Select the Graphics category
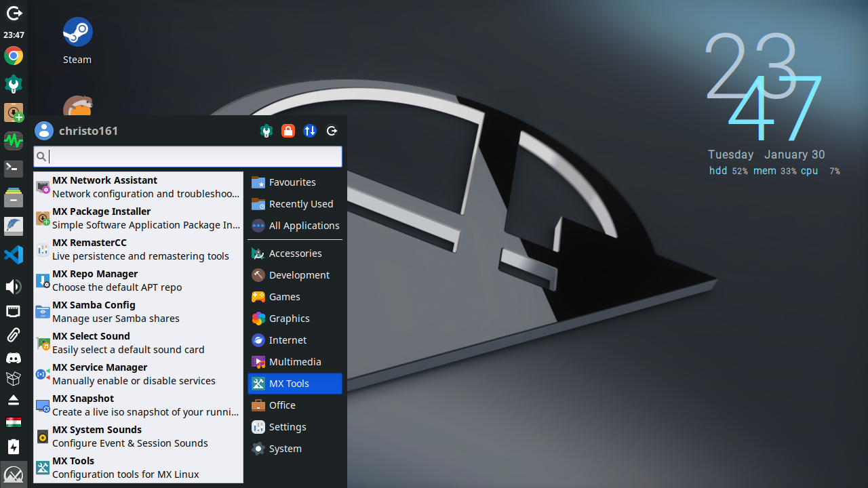868x488 pixels. point(295,319)
